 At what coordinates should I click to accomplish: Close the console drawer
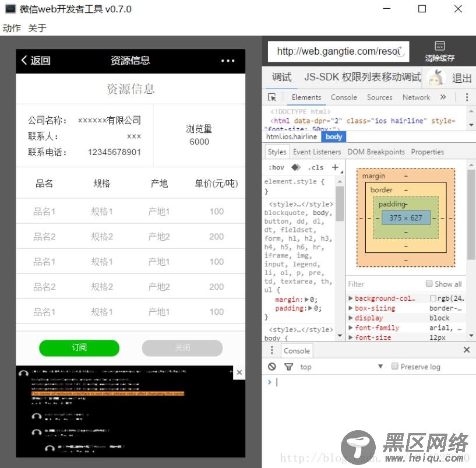point(467,350)
